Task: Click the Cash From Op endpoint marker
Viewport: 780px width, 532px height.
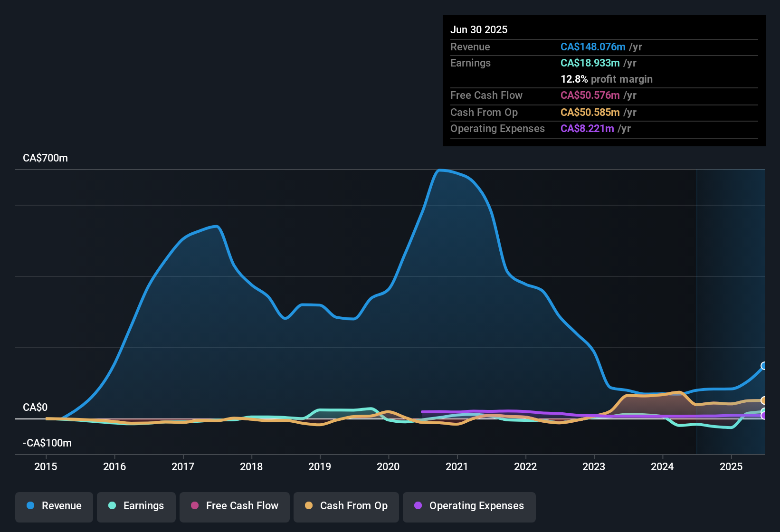Action: (x=764, y=400)
